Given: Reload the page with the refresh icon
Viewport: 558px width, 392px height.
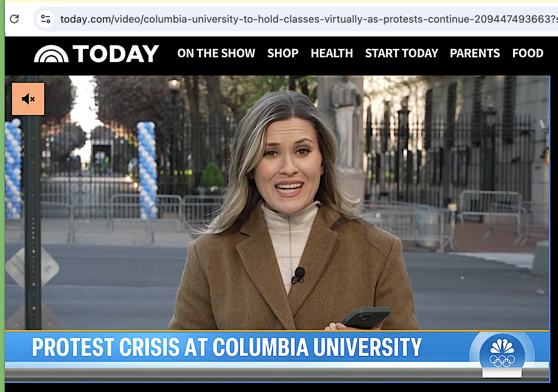Looking at the screenshot, I should (14, 19).
